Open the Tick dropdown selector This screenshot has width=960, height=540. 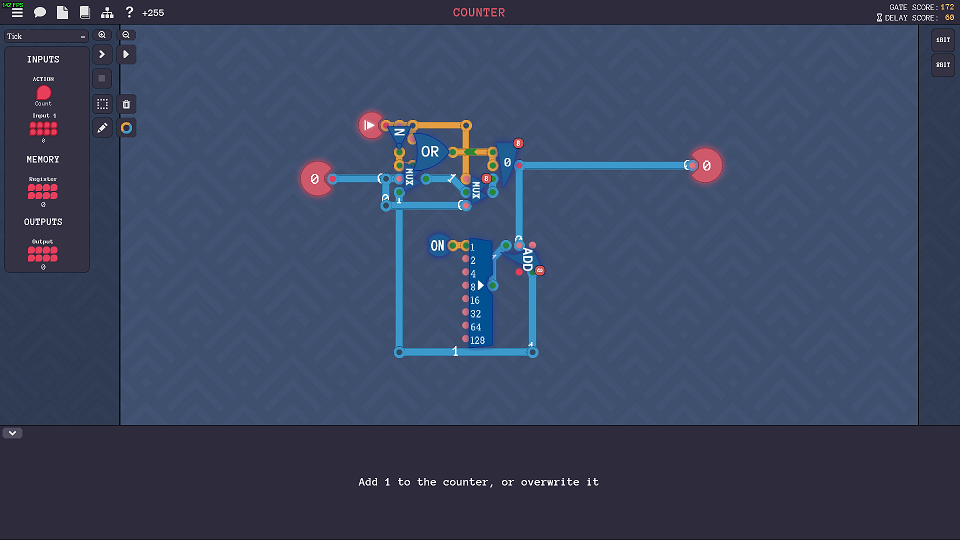46,36
